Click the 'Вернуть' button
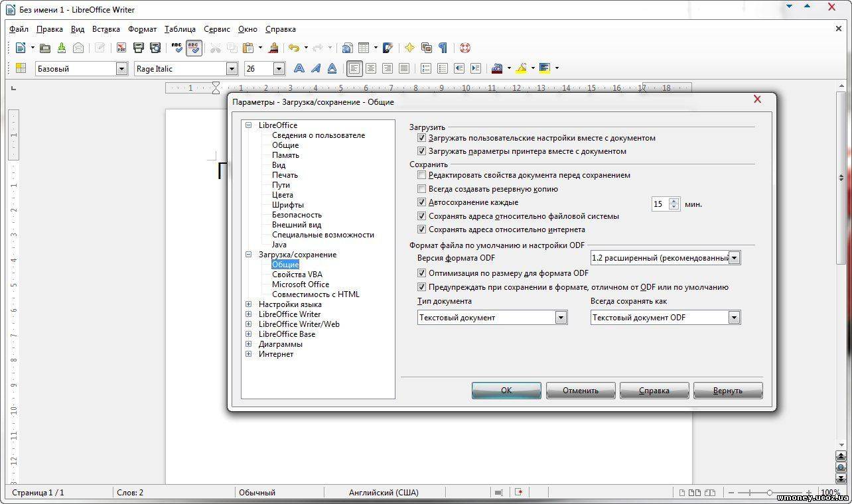 728,391
